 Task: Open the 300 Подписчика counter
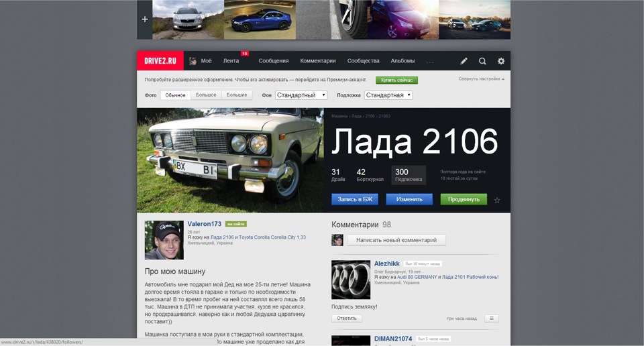(x=409, y=175)
